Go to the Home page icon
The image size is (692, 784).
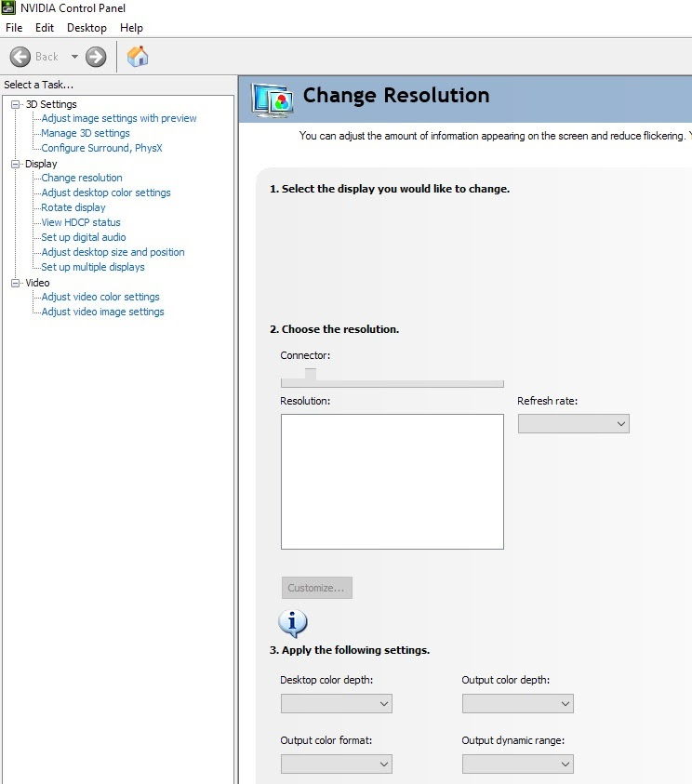138,56
